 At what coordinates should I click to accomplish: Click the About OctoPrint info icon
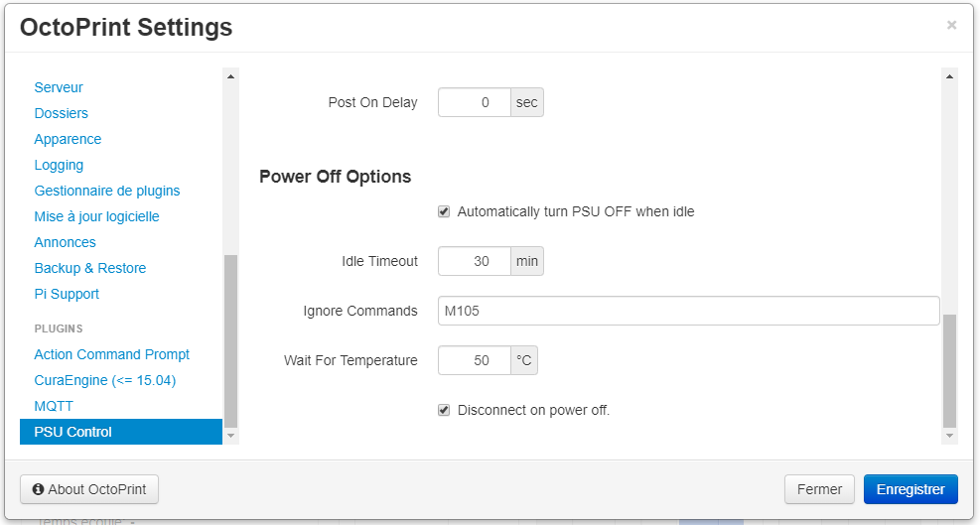point(39,489)
